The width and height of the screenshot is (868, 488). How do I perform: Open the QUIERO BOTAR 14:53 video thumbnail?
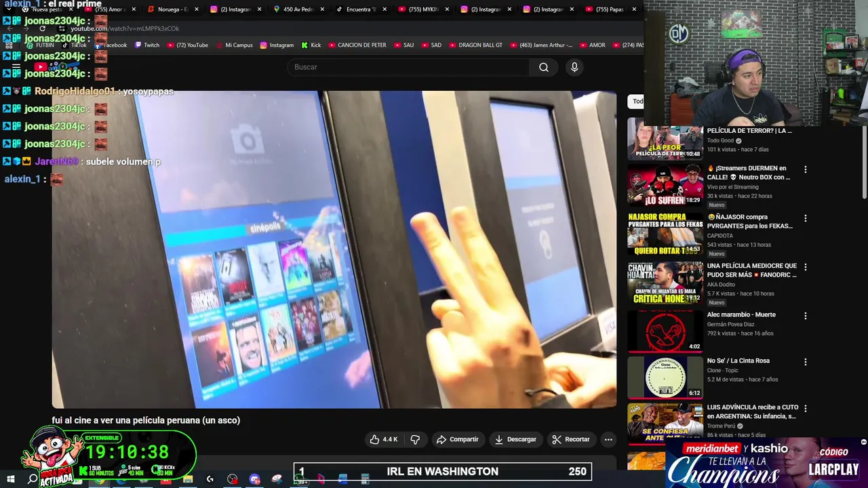(665, 234)
